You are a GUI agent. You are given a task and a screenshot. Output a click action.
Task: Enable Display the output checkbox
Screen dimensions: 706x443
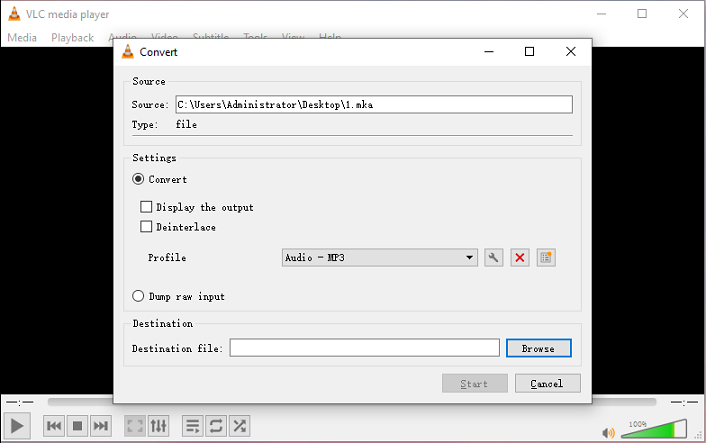(x=146, y=207)
